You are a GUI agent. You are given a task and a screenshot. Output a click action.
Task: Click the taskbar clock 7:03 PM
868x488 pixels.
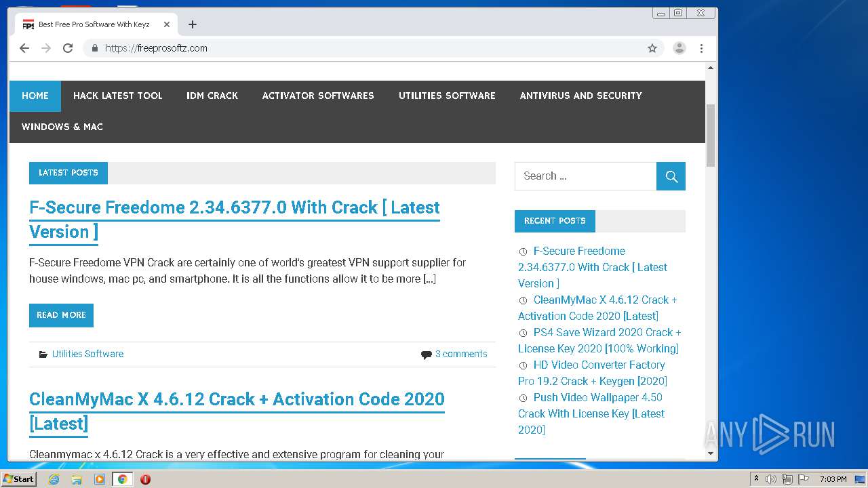click(x=833, y=479)
